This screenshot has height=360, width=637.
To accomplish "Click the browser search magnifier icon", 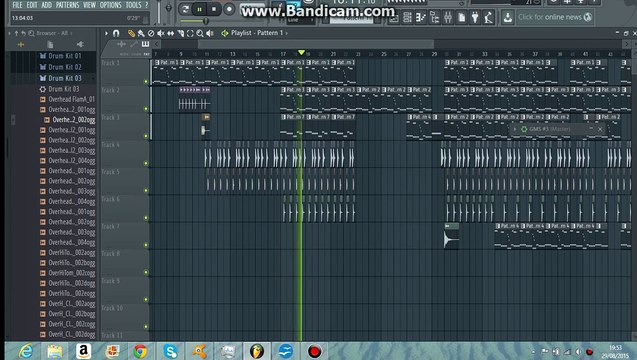I will (x=31, y=33).
